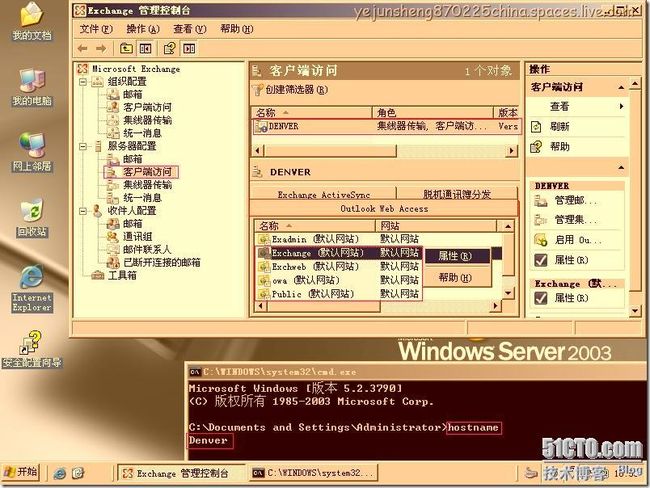The width and height of the screenshot is (650, 488).
Task: Open the 查看(V) menu
Action: click(189, 29)
